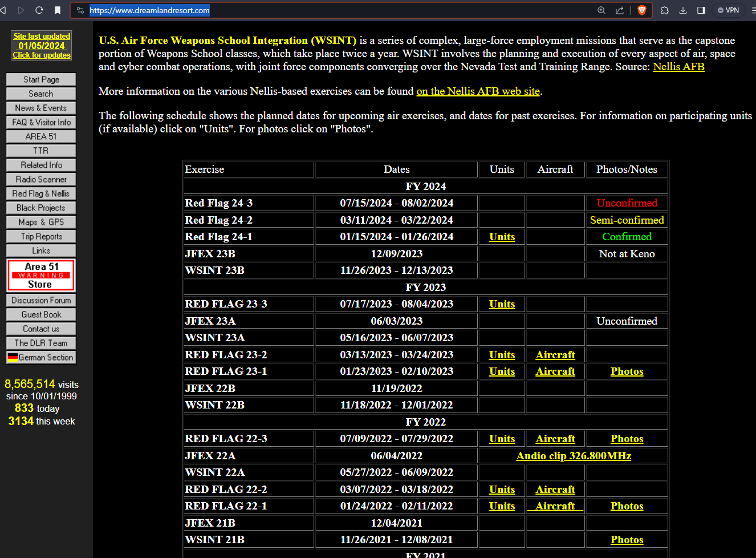Select the 'Not at Keno' note cell
Screen dimensions: 756x558
coord(627,254)
